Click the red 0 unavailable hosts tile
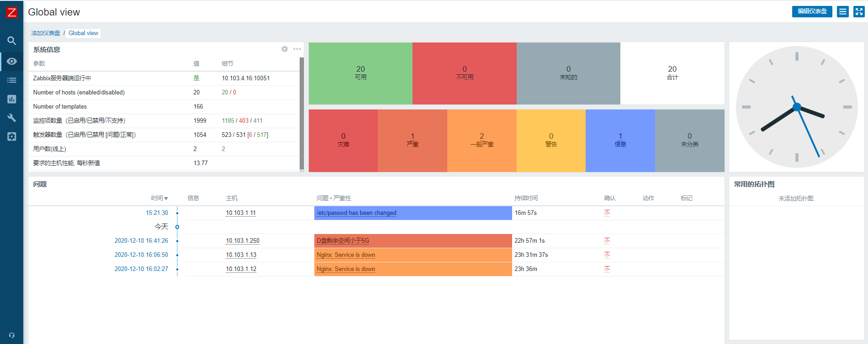The height and width of the screenshot is (344, 868). pyautogui.click(x=465, y=73)
